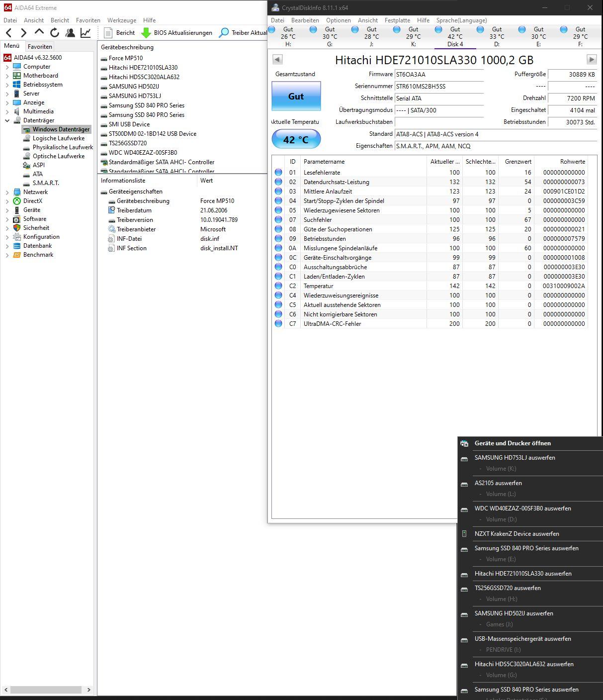Select the H: drive tab at 26 °C
Screen dimensions: 603x700
tap(288, 37)
